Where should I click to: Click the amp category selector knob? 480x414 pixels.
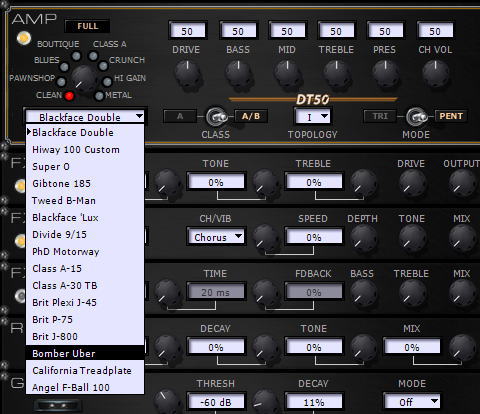click(x=83, y=78)
